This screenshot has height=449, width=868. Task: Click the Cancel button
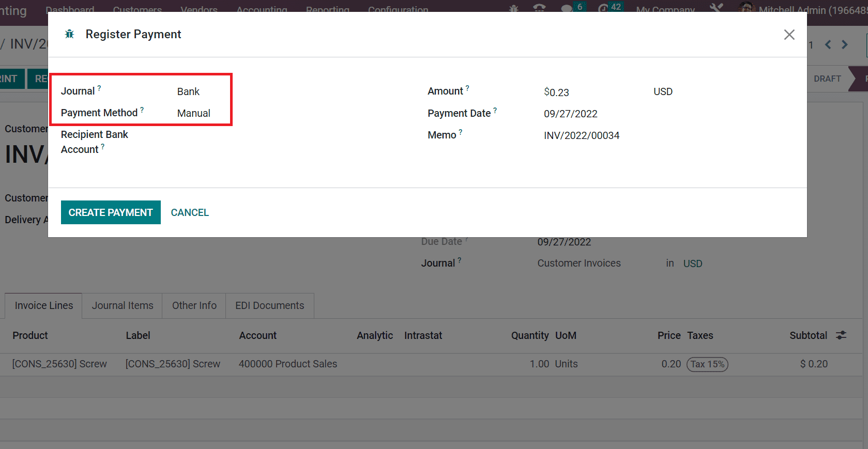190,212
